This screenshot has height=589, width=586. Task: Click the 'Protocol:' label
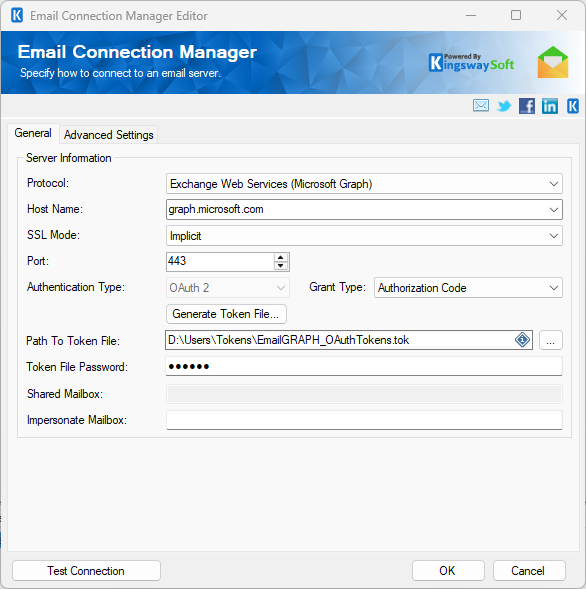click(x=48, y=183)
